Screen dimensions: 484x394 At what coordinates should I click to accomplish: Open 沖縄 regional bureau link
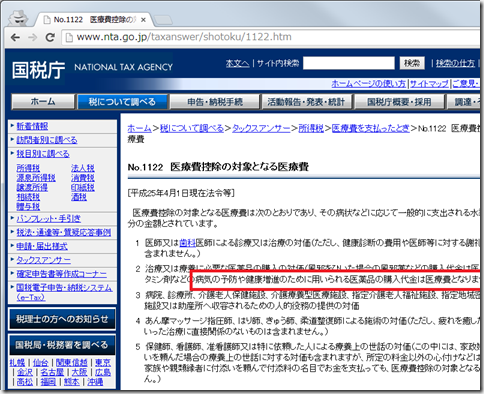tap(95, 382)
